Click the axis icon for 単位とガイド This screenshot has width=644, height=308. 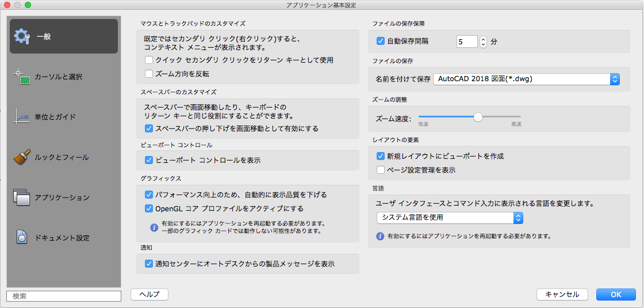pyautogui.click(x=21, y=117)
